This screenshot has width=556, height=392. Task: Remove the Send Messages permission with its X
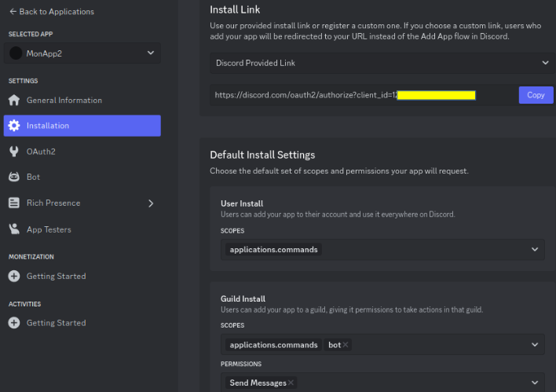(x=291, y=383)
